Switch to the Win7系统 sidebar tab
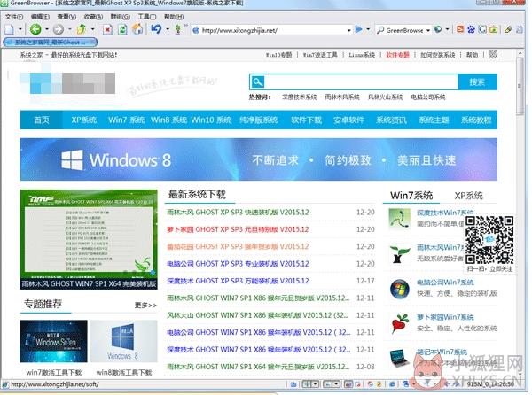The height and width of the screenshot is (395, 532). [x=411, y=196]
